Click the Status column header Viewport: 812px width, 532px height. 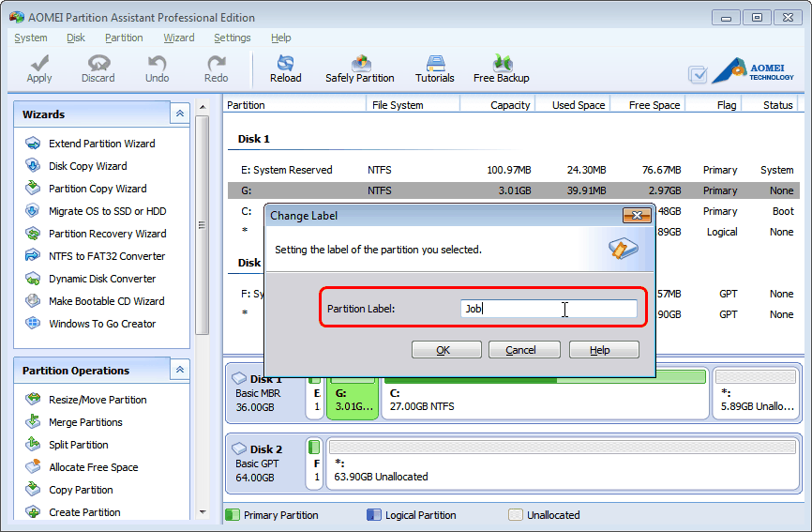coord(770,105)
